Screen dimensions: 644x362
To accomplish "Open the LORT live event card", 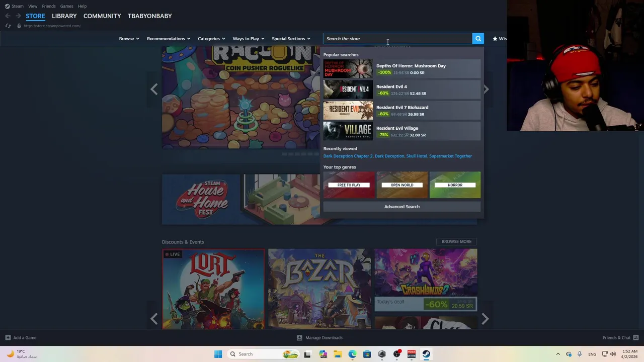I will tap(213, 289).
